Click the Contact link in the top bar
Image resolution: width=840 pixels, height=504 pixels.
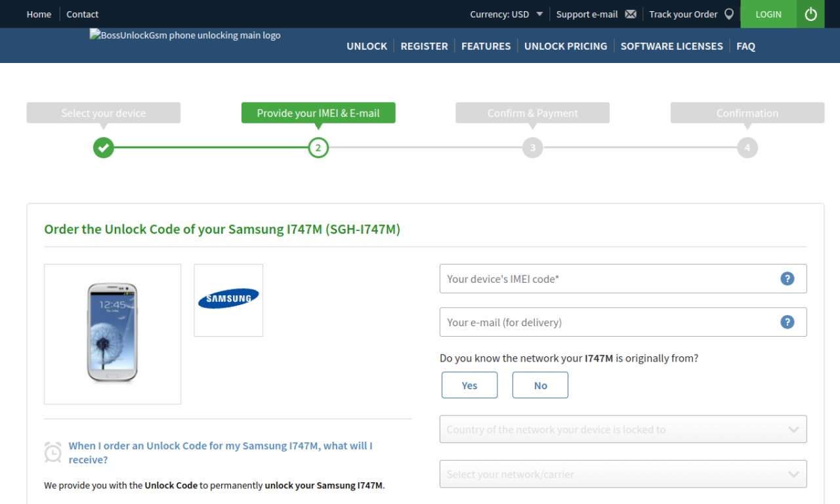82,14
